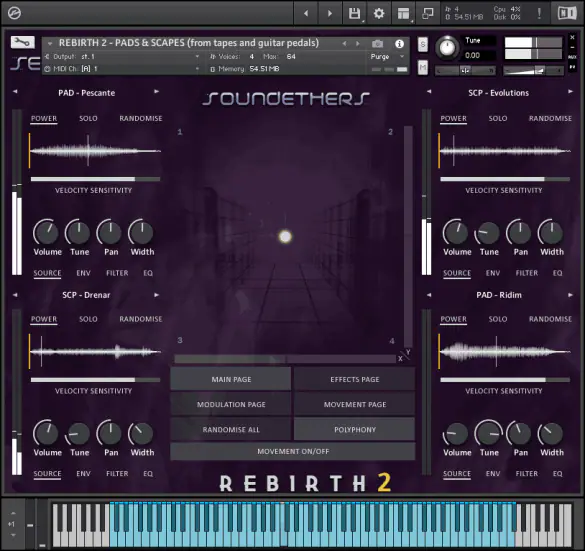Randomise the PAD - Ridim layer
This screenshot has height=551, width=585.
tap(550, 319)
